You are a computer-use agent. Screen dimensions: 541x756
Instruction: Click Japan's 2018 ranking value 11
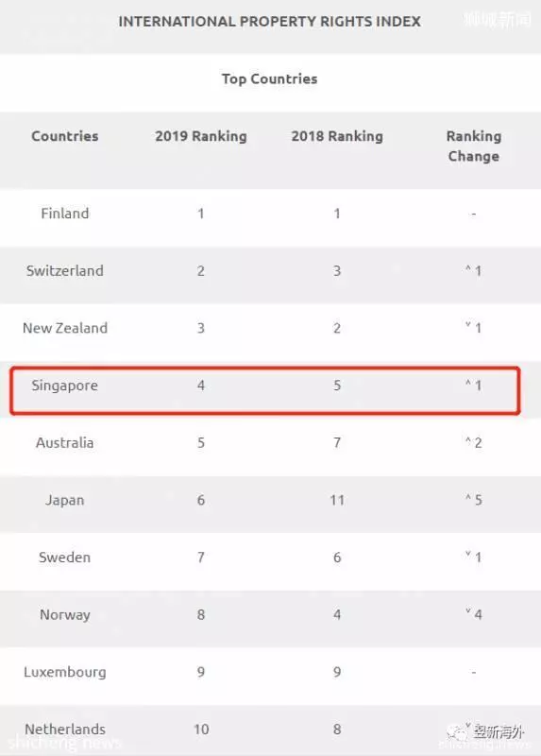[337, 500]
